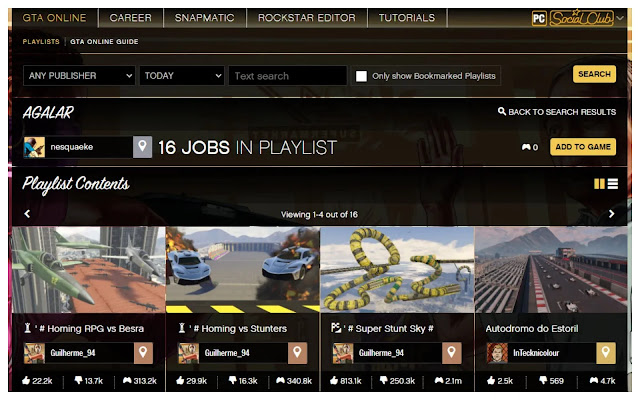Open the Homing vs Stunters thumbnail
The height and width of the screenshot is (400, 640).
(x=243, y=270)
